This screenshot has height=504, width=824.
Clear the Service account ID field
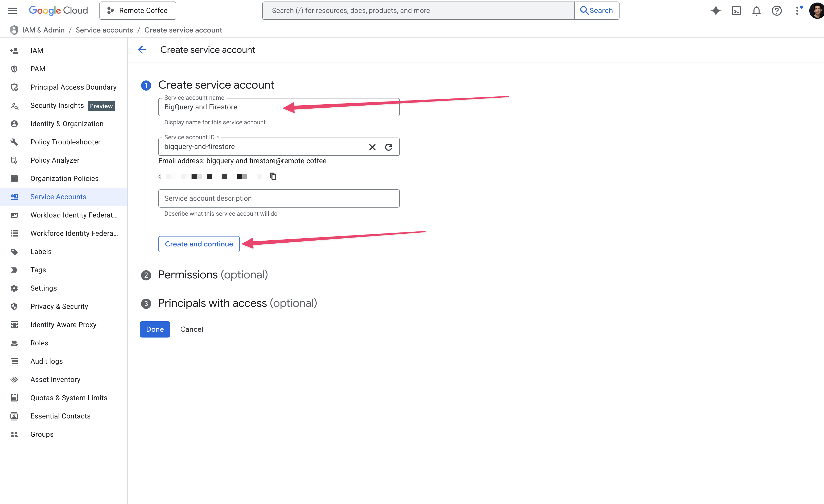coord(372,147)
